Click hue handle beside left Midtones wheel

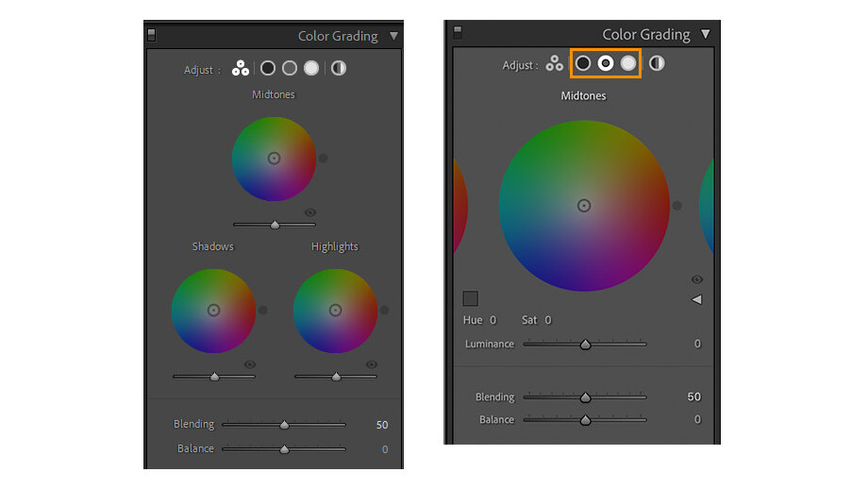point(324,159)
